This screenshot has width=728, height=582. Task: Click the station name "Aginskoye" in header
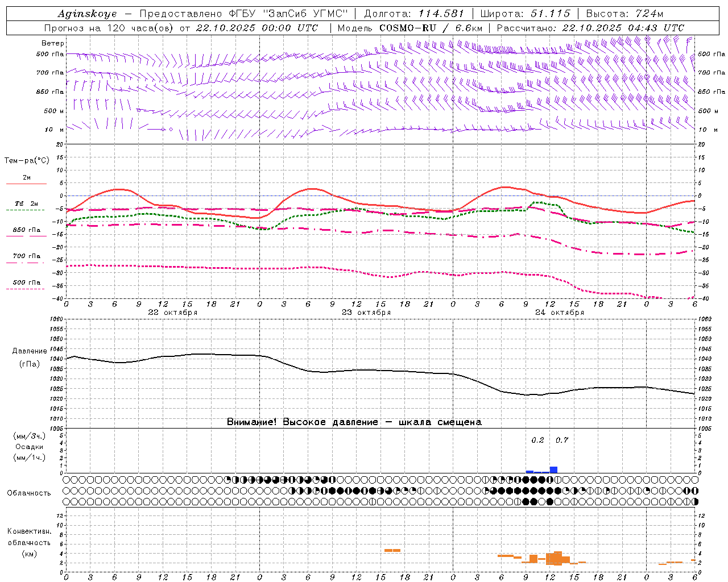coord(88,14)
